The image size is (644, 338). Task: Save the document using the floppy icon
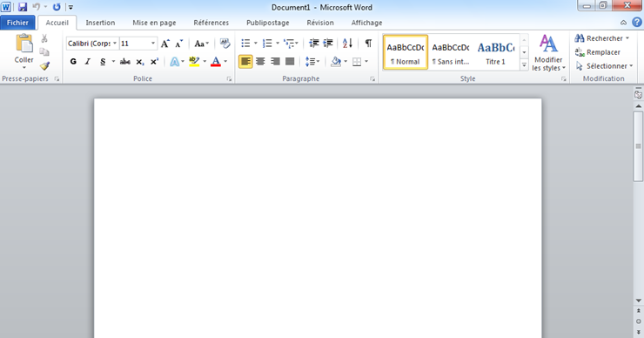coord(23,7)
